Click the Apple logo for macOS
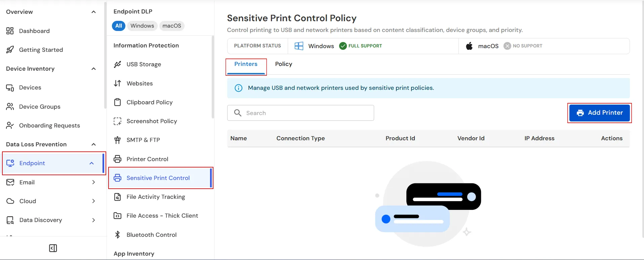This screenshot has height=260, width=644. click(469, 46)
